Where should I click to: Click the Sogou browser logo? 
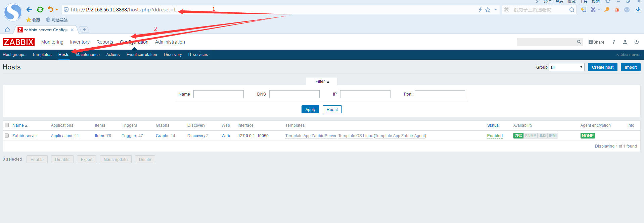(13, 12)
